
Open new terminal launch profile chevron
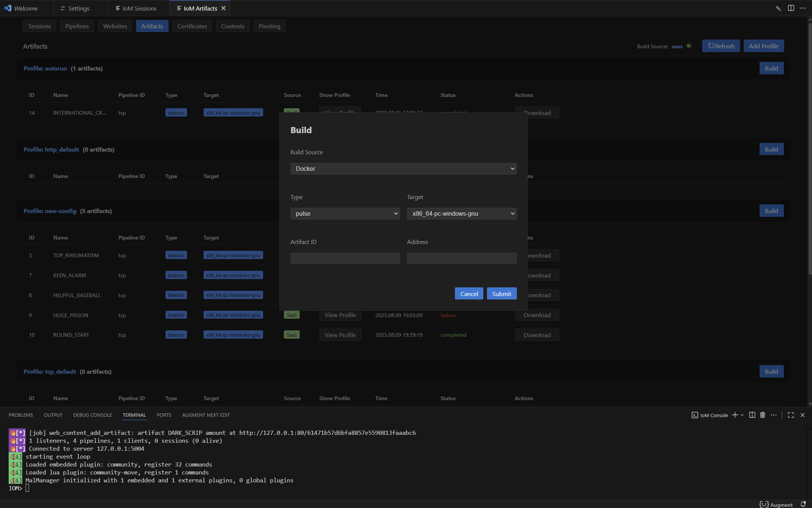coord(742,415)
